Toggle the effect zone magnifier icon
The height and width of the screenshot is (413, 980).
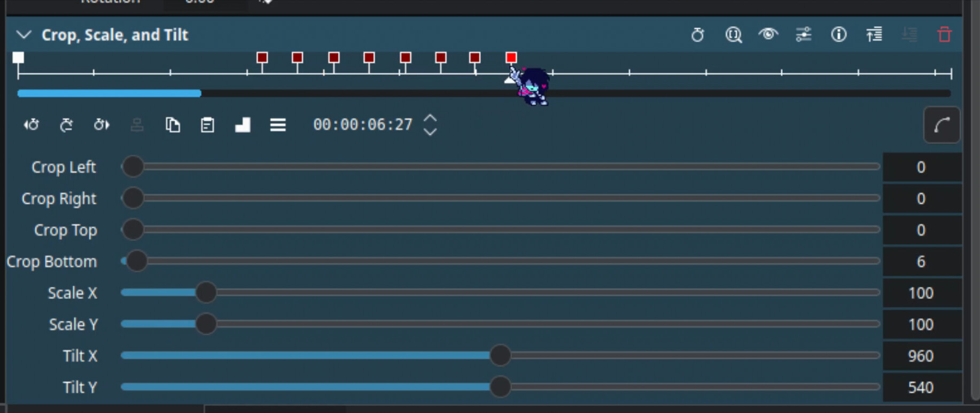click(x=733, y=35)
